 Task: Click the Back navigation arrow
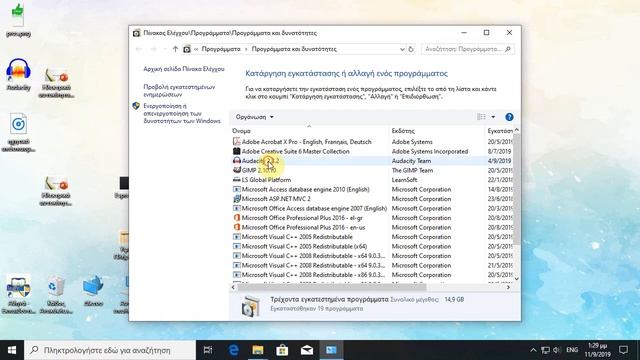click(139, 49)
